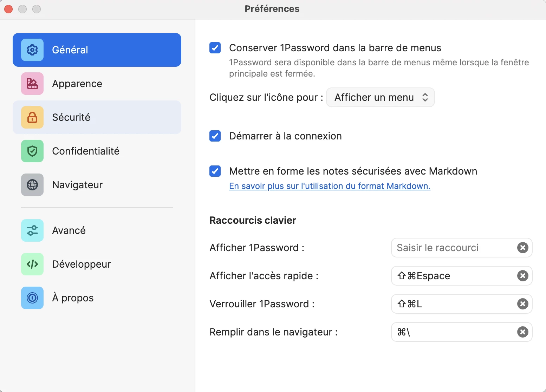Toggle Démarrer à la connexion checkbox
Viewport: 546px width, 392px height.
[215, 136]
